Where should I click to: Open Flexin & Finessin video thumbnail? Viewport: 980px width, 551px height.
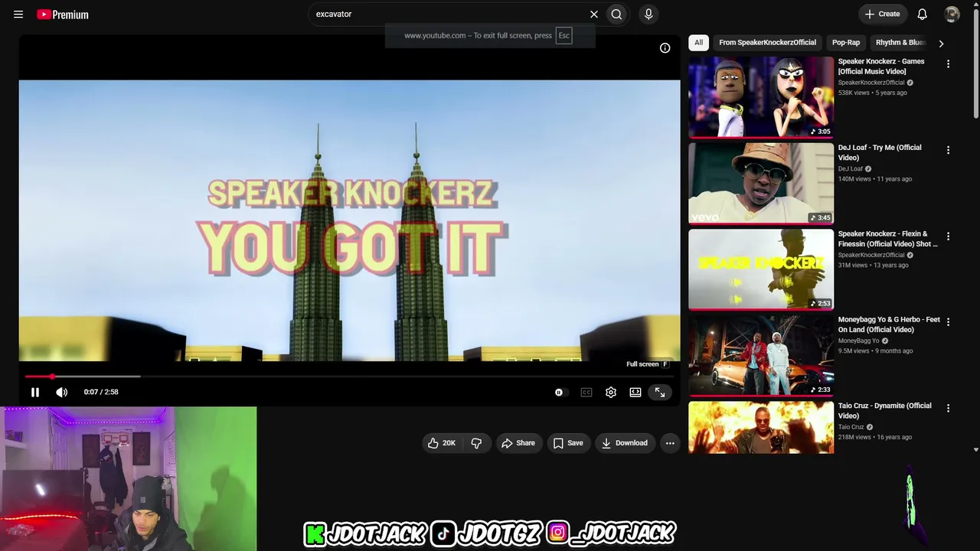(761, 269)
